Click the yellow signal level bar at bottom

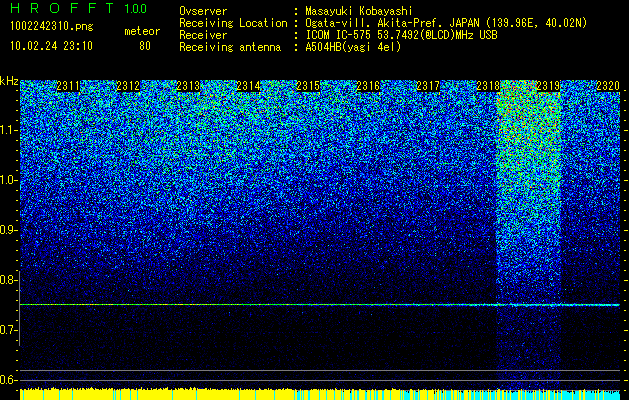(156, 394)
